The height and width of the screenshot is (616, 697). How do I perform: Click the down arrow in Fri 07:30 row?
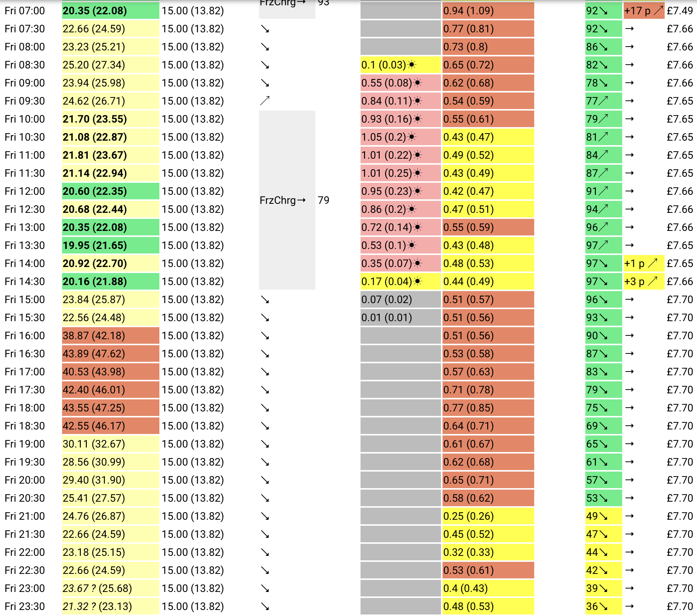[265, 29]
